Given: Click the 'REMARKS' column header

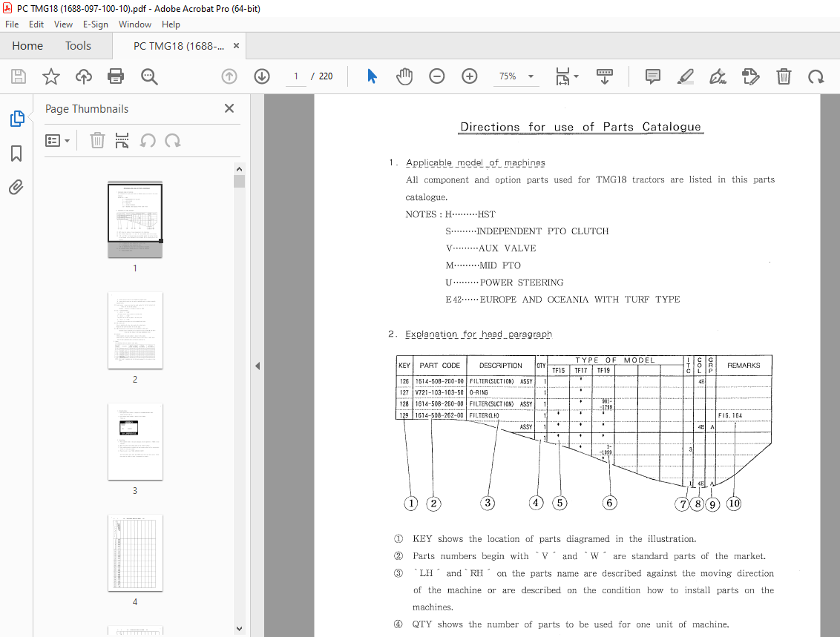Looking at the screenshot, I should pyautogui.click(x=744, y=366).
